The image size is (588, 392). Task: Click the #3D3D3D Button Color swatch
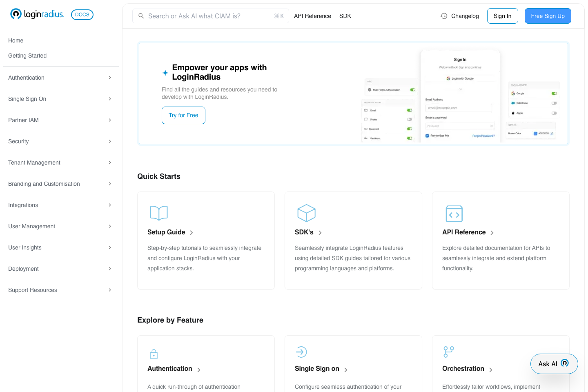[536, 133]
